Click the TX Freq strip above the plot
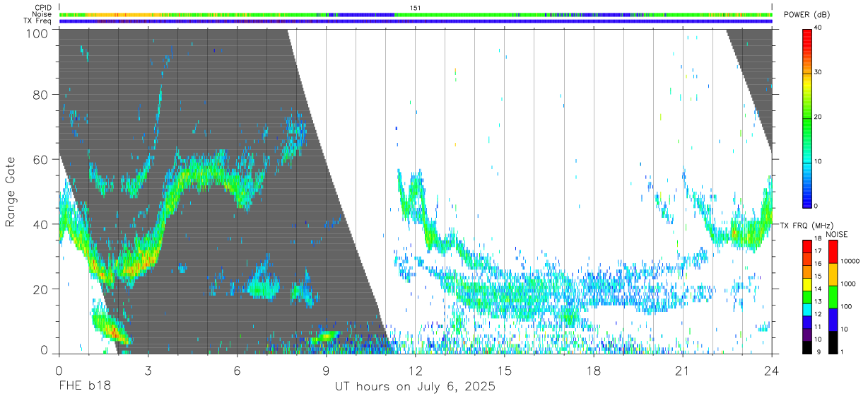868x401 pixels. (416, 21)
